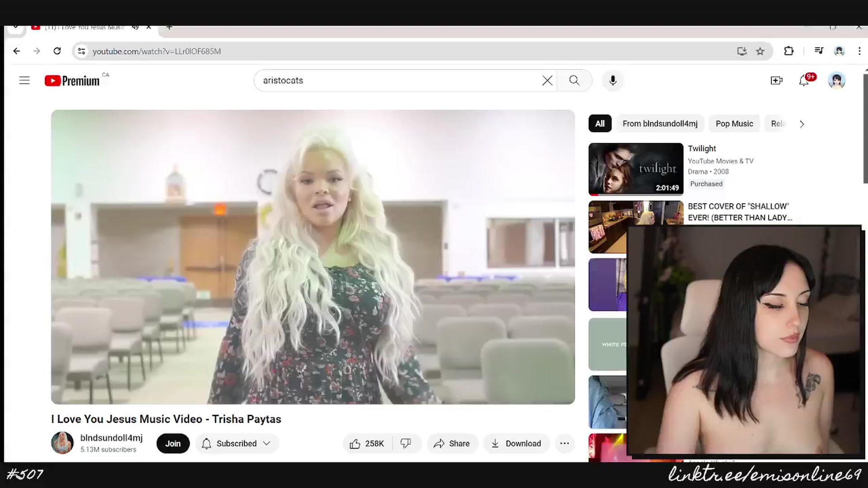Open the Best Cover of Shallow video
The height and width of the screenshot is (488, 868).
click(740, 212)
